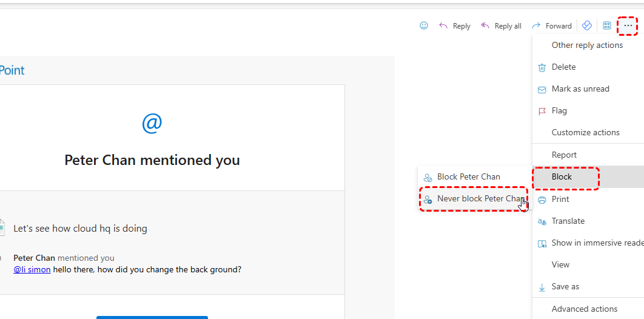Translate this message

568,221
